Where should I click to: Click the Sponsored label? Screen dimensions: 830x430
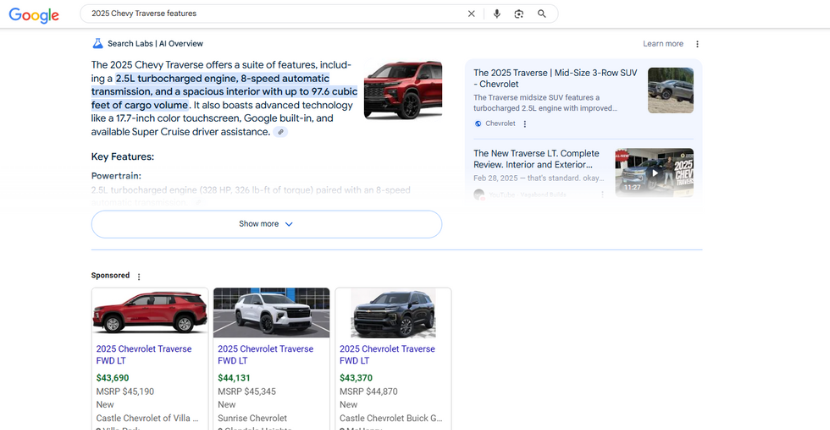(x=110, y=275)
